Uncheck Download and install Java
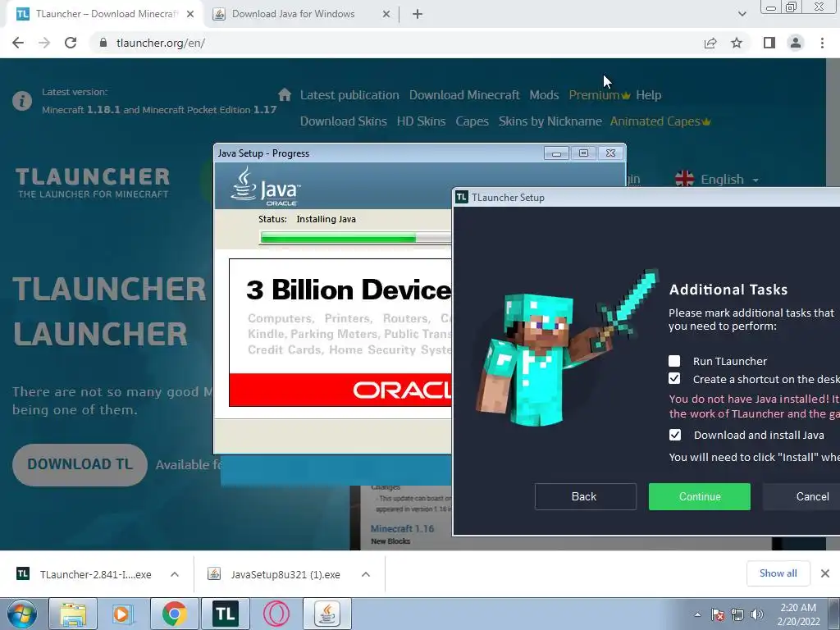The image size is (840, 630). click(675, 435)
